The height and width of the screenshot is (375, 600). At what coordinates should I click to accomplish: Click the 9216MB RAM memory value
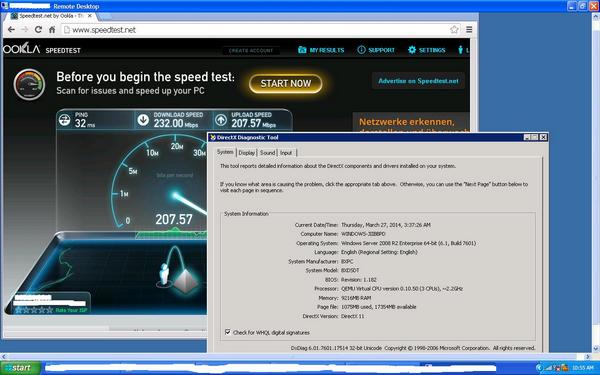(356, 298)
